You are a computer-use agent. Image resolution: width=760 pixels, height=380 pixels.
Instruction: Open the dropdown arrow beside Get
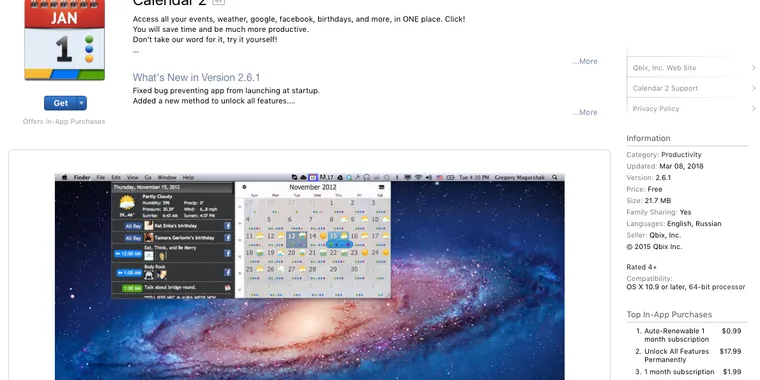pos(82,103)
